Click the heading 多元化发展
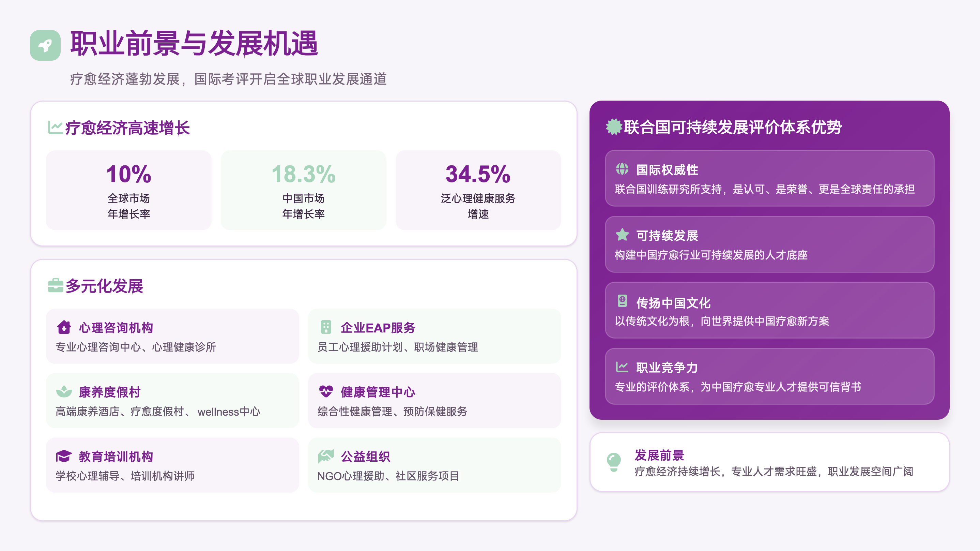This screenshot has width=980, height=551. point(104,286)
